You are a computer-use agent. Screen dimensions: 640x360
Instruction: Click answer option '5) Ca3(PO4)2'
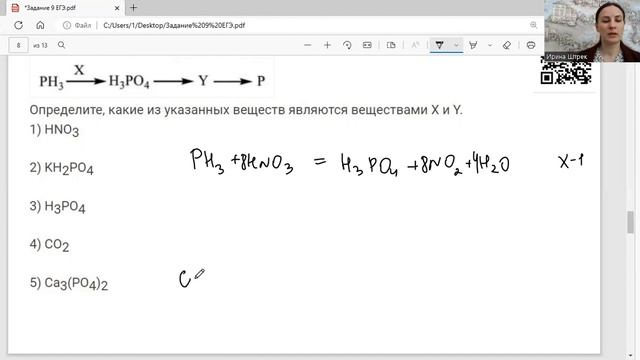click(69, 283)
